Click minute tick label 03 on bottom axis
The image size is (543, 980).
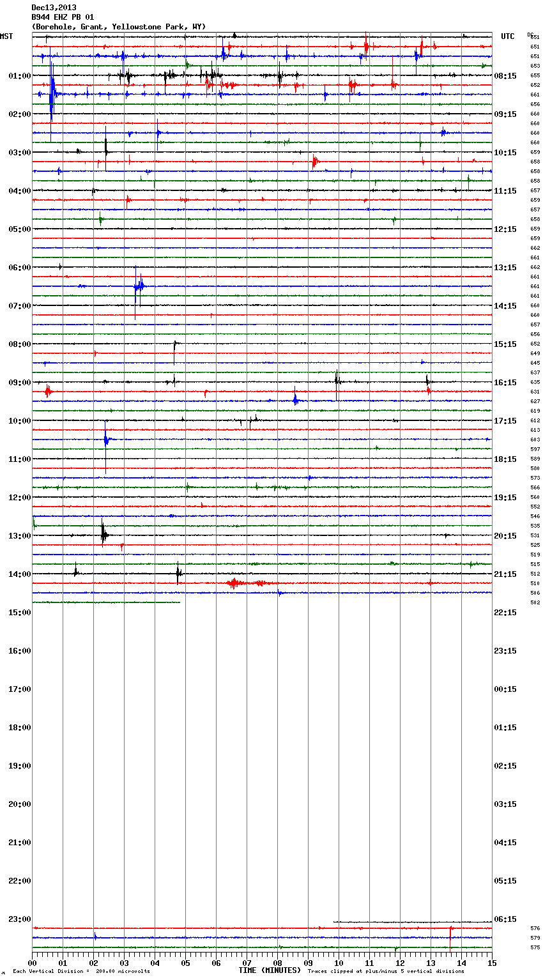(x=124, y=963)
